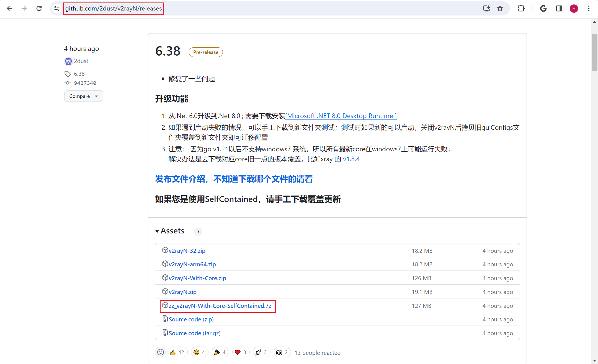Viewport: 598px width, 364px height.
Task: Click package icon for v2rayN-With-Core.zip
Action: coord(165,277)
